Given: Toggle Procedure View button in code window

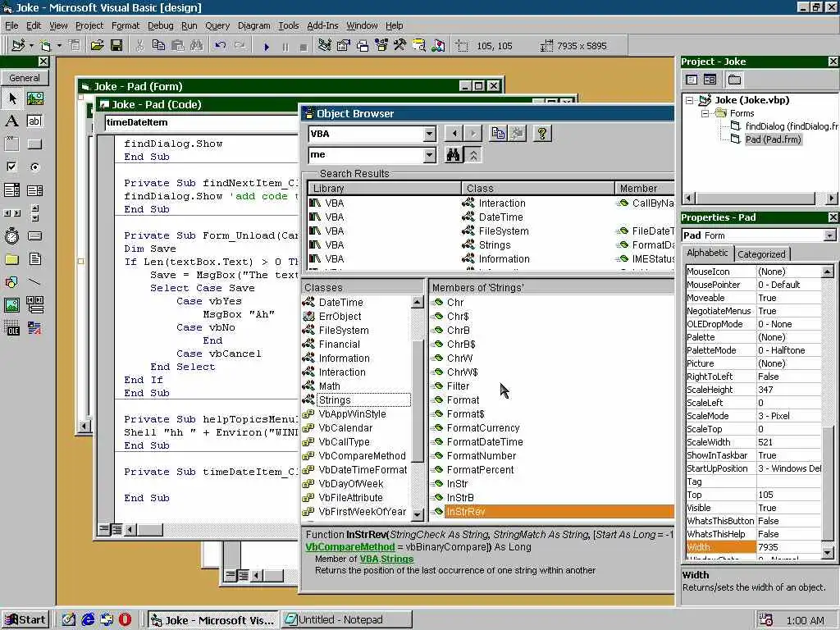Looking at the screenshot, I should tap(104, 530).
